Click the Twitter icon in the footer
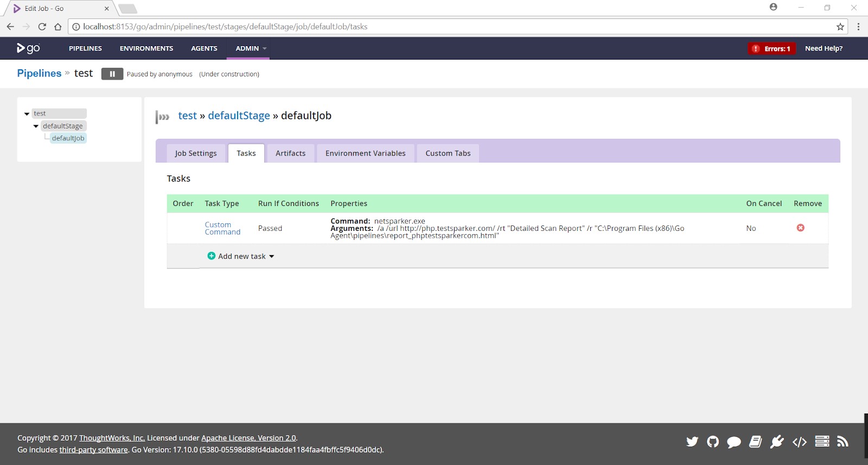The width and height of the screenshot is (868, 465). 692,442
